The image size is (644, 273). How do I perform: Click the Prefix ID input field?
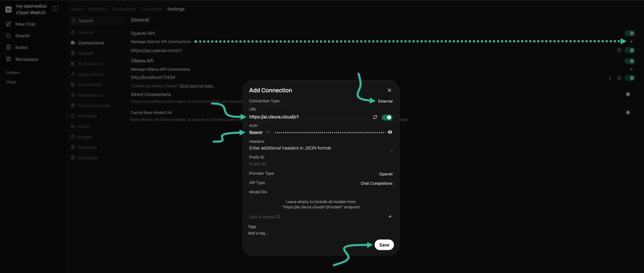tap(321, 164)
